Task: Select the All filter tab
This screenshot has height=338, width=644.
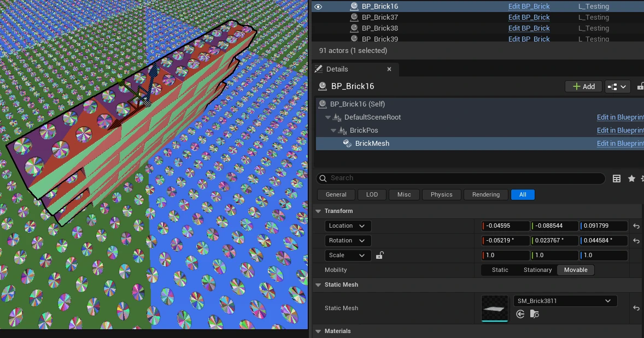Action: pyautogui.click(x=523, y=194)
